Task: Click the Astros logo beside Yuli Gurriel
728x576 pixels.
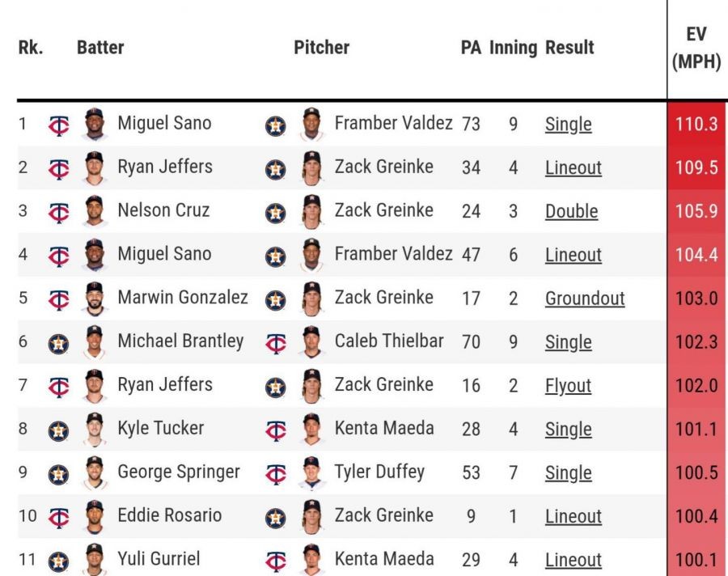Action: click(x=59, y=561)
